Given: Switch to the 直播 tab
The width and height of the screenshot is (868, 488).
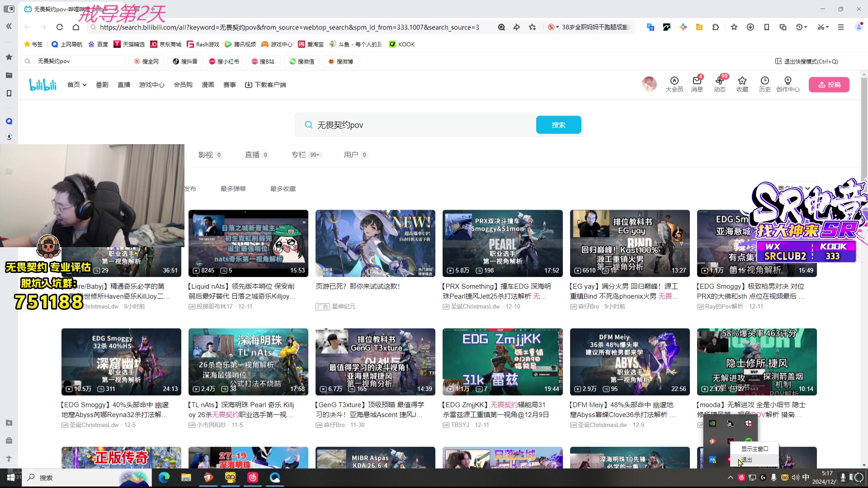Looking at the screenshot, I should 257,155.
